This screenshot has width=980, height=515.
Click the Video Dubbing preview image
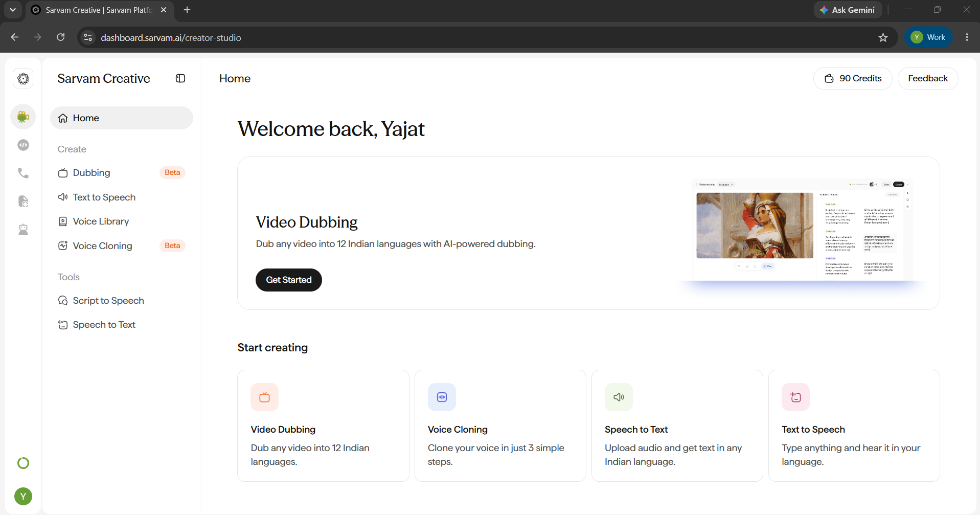point(803,230)
